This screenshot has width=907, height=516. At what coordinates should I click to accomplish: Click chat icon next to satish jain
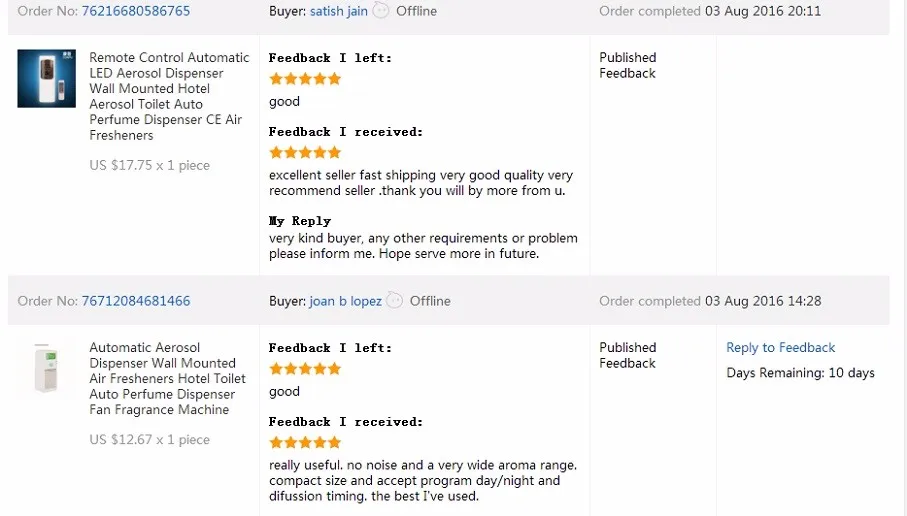coord(381,10)
